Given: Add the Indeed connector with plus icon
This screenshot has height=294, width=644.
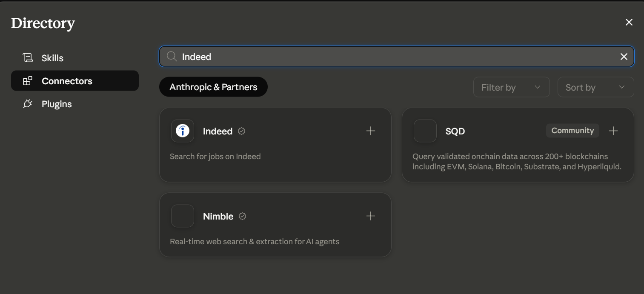Looking at the screenshot, I should [371, 131].
